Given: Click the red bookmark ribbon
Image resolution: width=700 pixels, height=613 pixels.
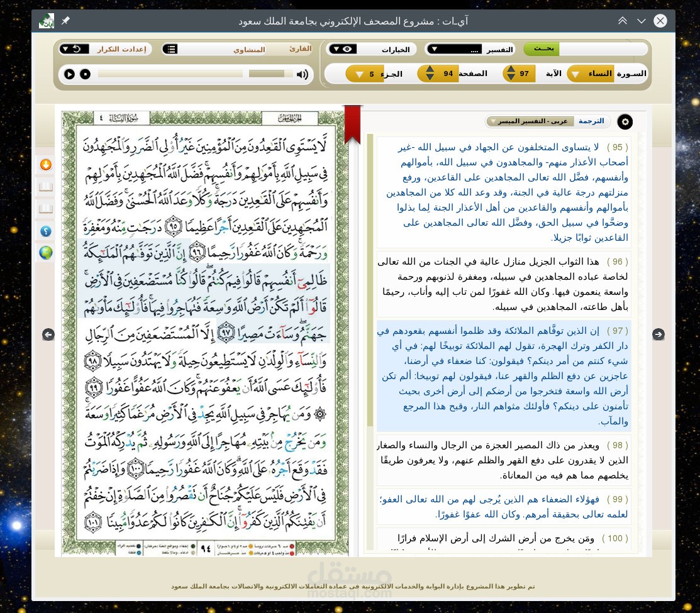Looking at the screenshot, I should 352,124.
